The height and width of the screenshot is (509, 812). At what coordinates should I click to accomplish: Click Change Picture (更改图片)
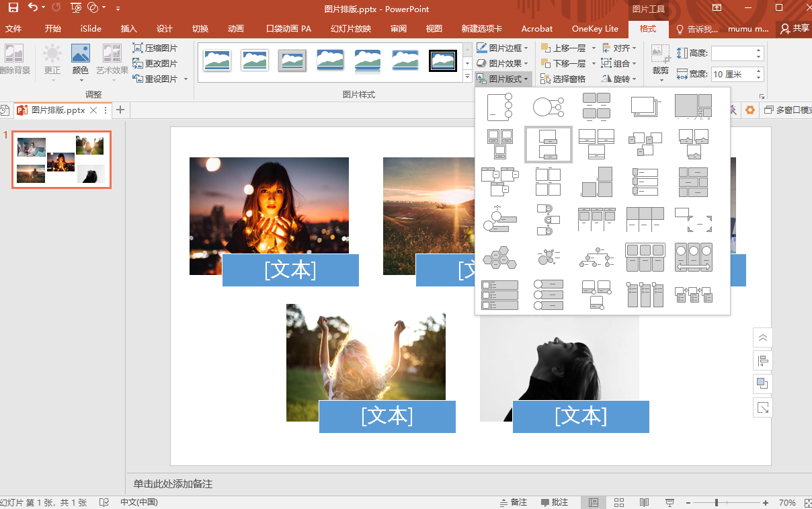(155, 63)
